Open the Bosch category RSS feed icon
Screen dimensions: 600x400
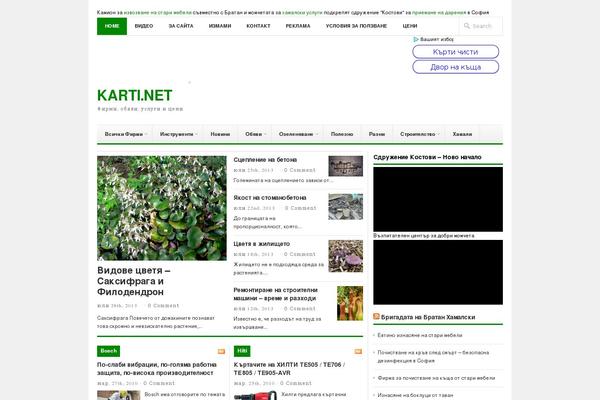tap(221, 351)
